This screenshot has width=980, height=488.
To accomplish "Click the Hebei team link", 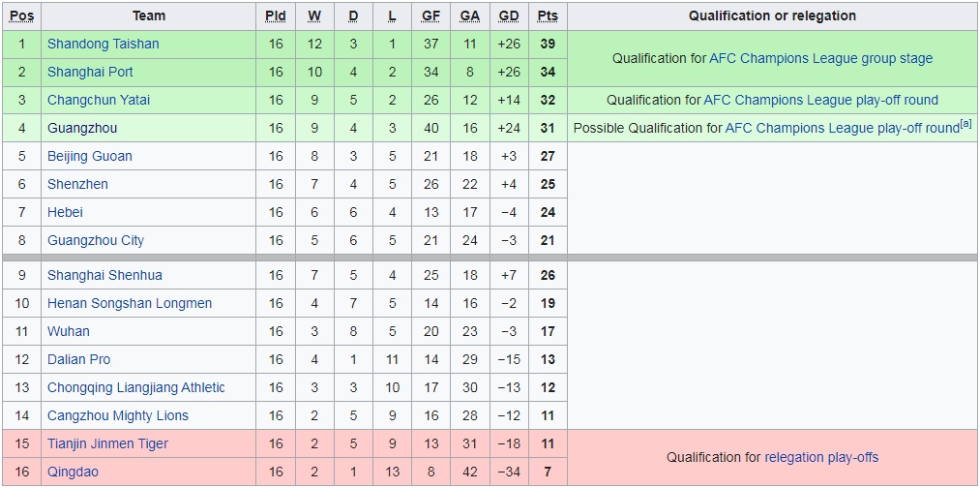I will pyautogui.click(x=65, y=212).
